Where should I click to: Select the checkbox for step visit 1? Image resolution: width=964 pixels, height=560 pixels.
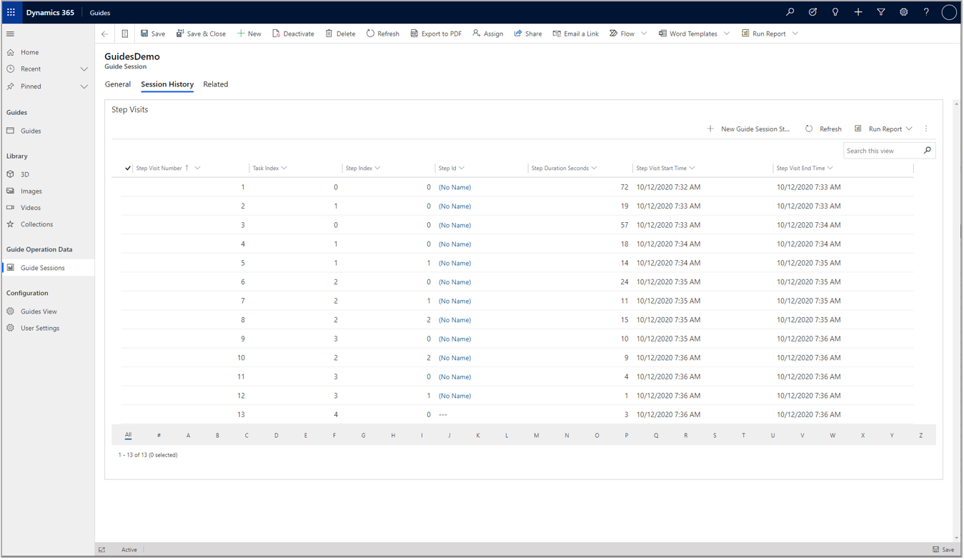(x=127, y=186)
